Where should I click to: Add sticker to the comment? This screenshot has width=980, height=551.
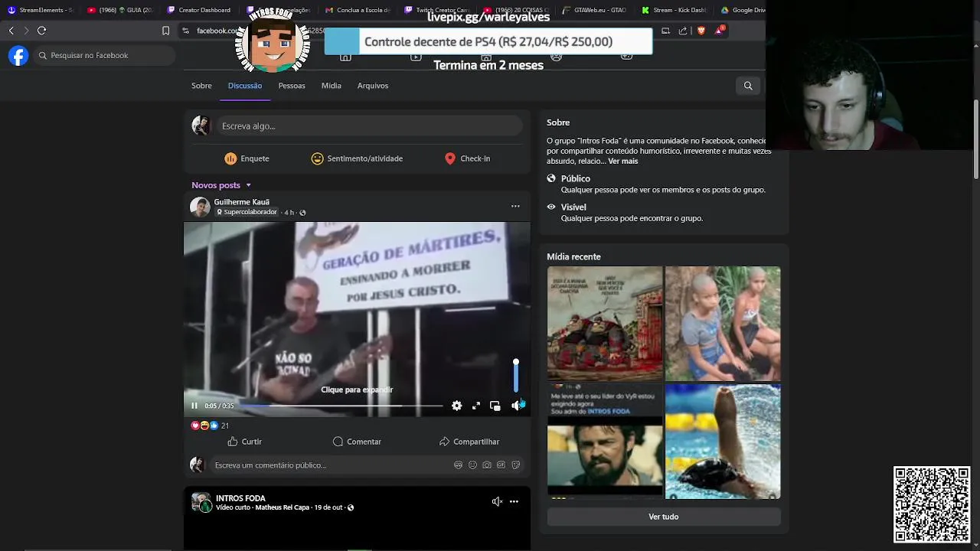[x=516, y=465]
